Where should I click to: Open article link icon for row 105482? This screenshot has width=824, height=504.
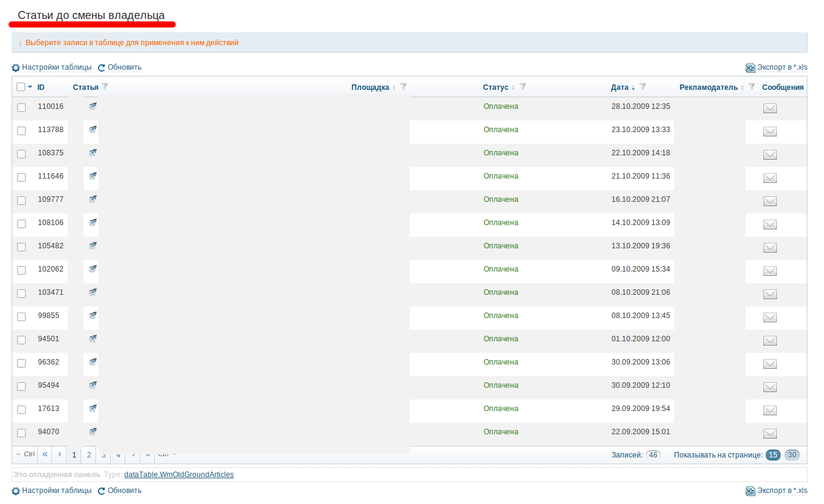click(x=92, y=246)
